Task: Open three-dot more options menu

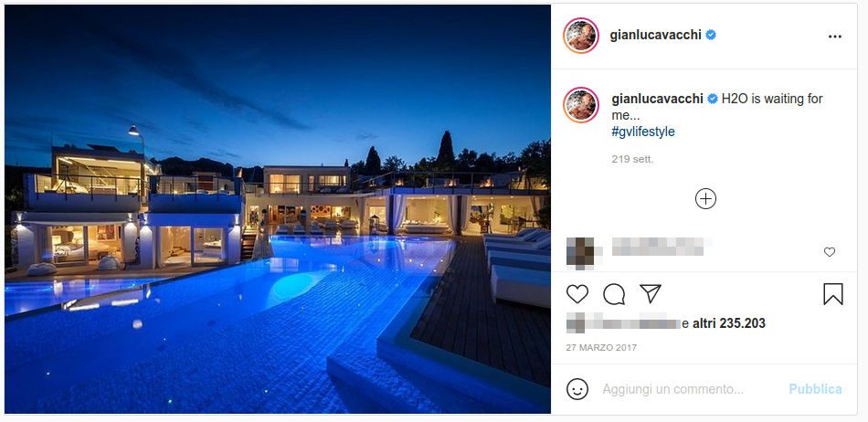Action: (x=835, y=37)
